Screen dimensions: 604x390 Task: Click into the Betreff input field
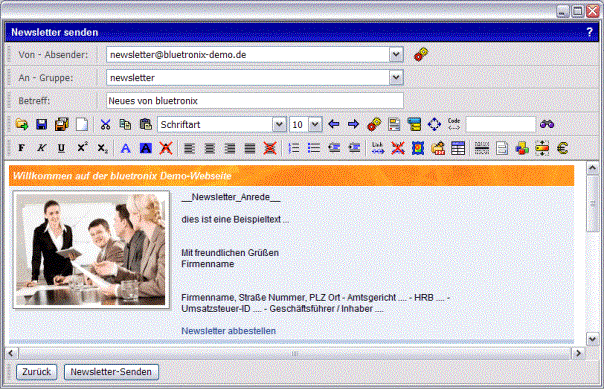tap(255, 101)
